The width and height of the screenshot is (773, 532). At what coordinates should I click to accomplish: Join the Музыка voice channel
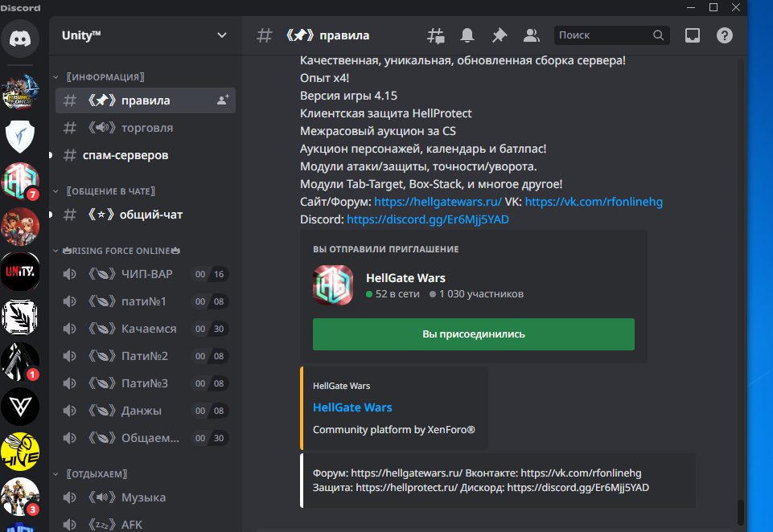point(146,497)
